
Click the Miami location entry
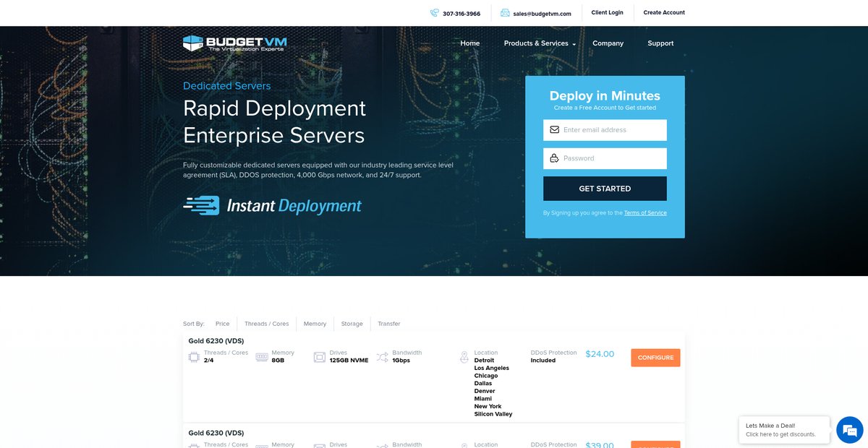pos(483,399)
